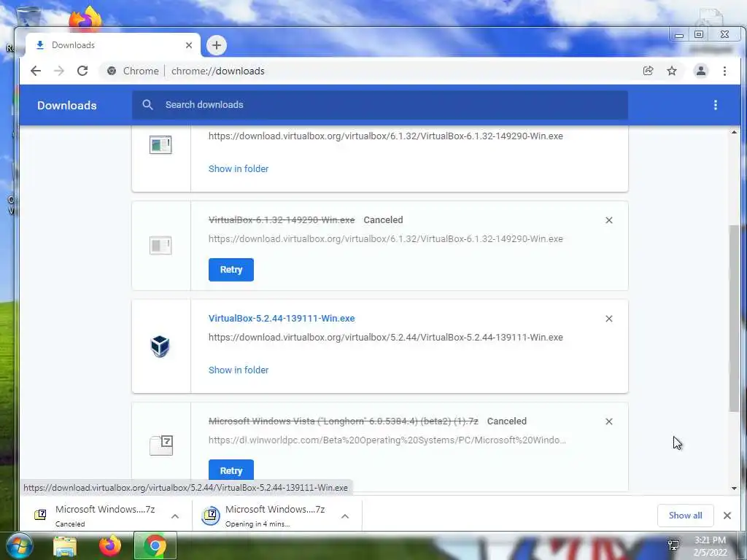The image size is (747, 560).
Task: Click the forward navigation arrow
Action: 59,71
